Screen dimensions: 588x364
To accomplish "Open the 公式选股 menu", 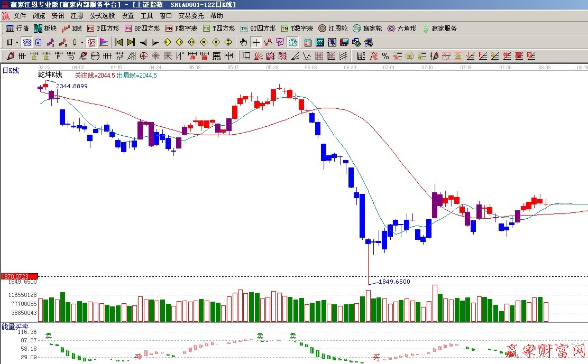I will (103, 16).
